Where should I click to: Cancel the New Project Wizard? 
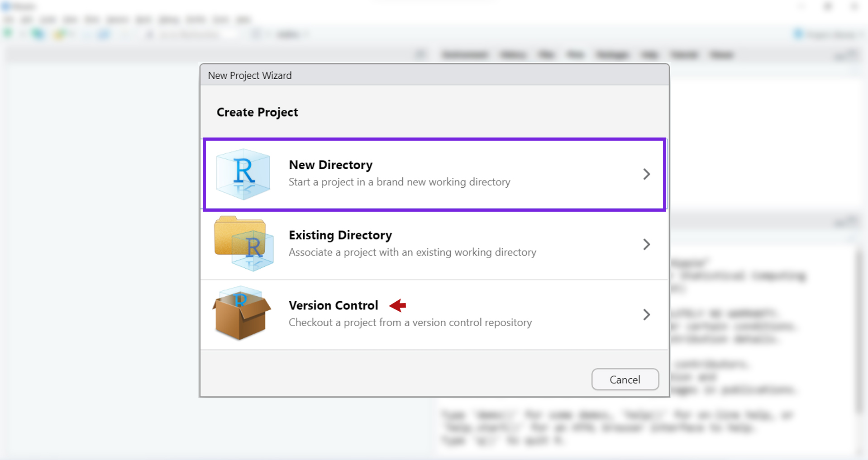point(625,379)
